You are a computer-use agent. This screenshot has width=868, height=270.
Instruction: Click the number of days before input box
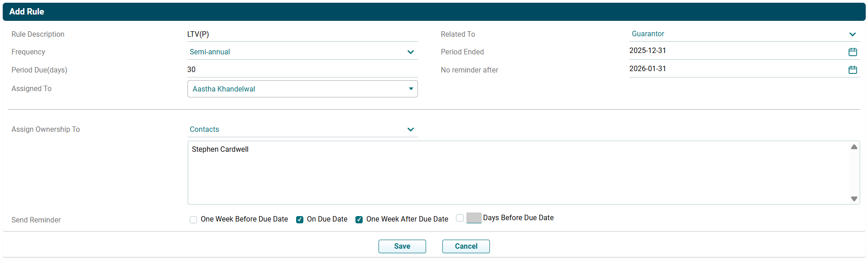(474, 218)
